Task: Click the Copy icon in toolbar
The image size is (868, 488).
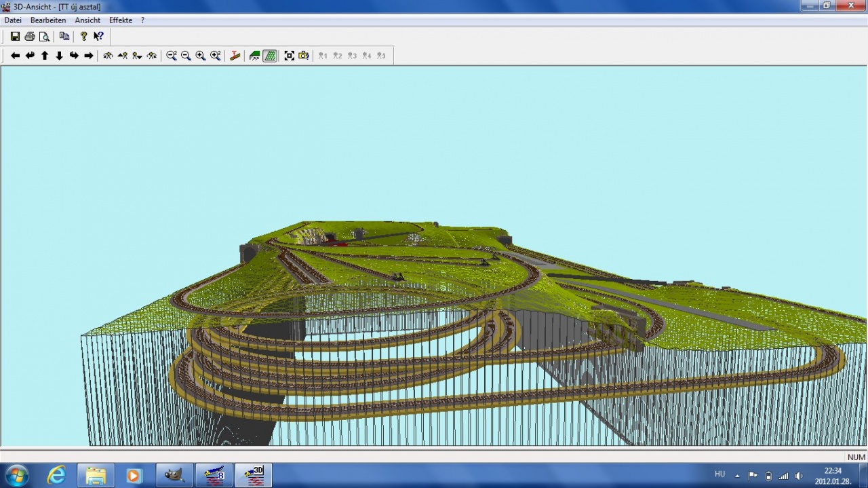Action: pos(64,37)
